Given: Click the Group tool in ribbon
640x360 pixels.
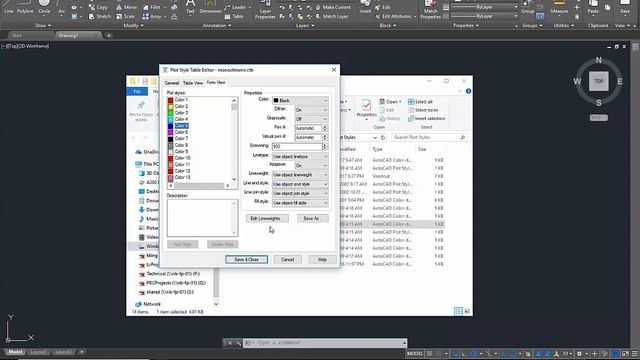Looking at the screenshot, I should pos(527,7).
